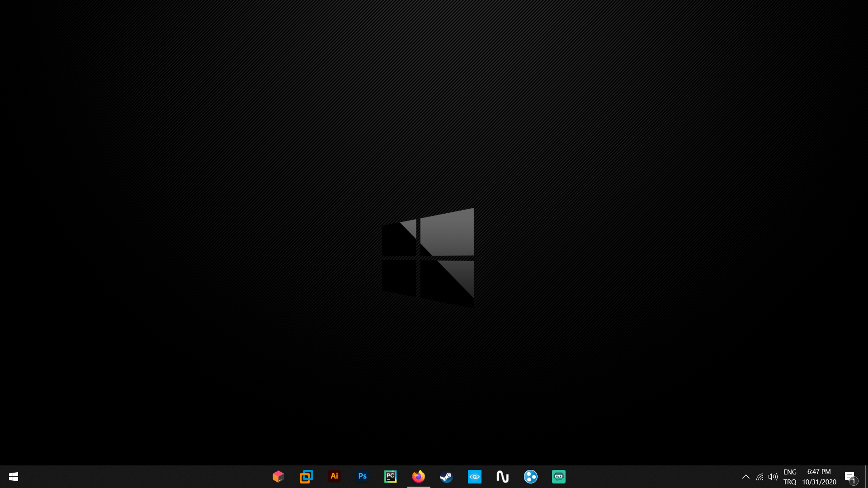Viewport: 868px width, 488px height.
Task: Open the Wi-Fi network flyout
Action: tap(760, 477)
